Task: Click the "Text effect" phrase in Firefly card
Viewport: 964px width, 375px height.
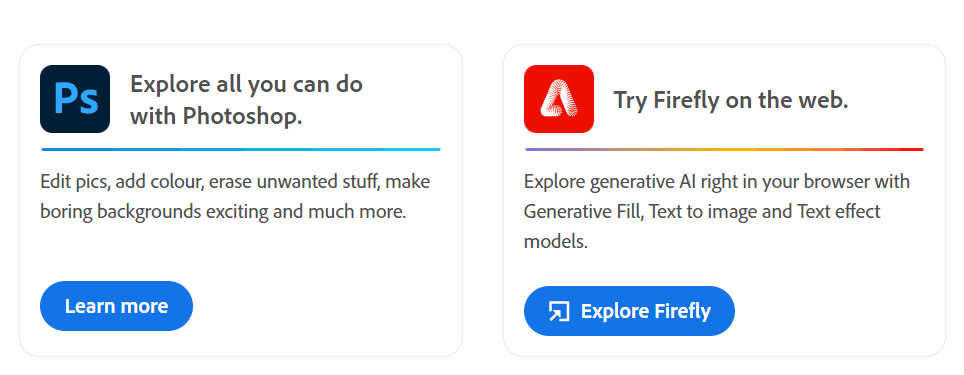Action: pyautogui.click(x=839, y=211)
